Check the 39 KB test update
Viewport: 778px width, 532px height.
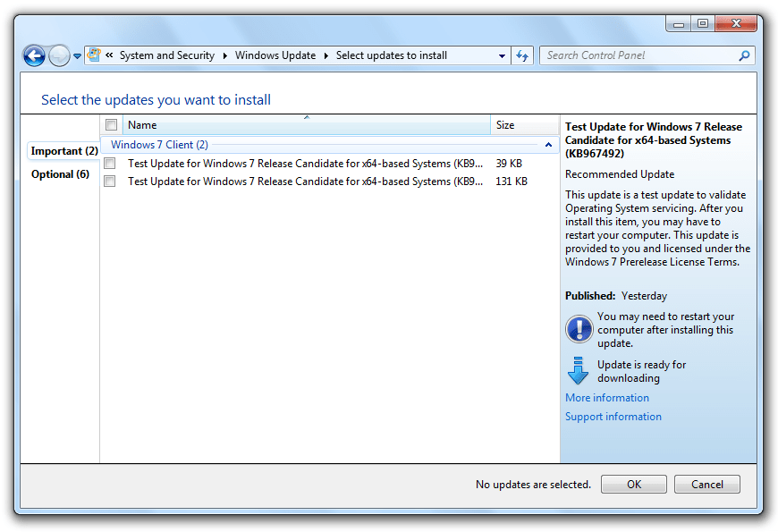tap(110, 164)
